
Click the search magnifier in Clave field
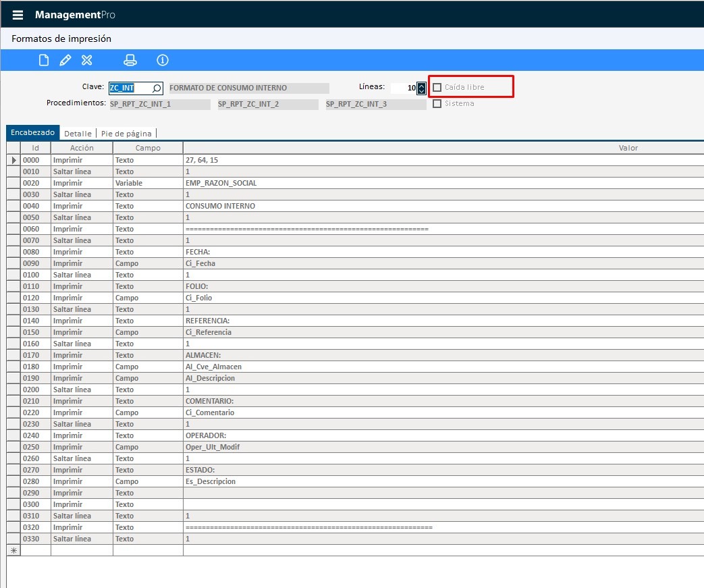[x=156, y=88]
